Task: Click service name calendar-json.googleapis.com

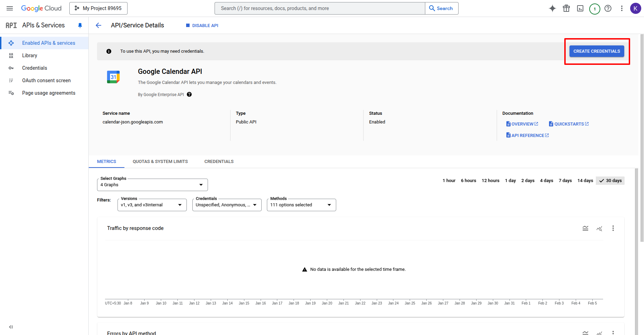Action: click(133, 122)
